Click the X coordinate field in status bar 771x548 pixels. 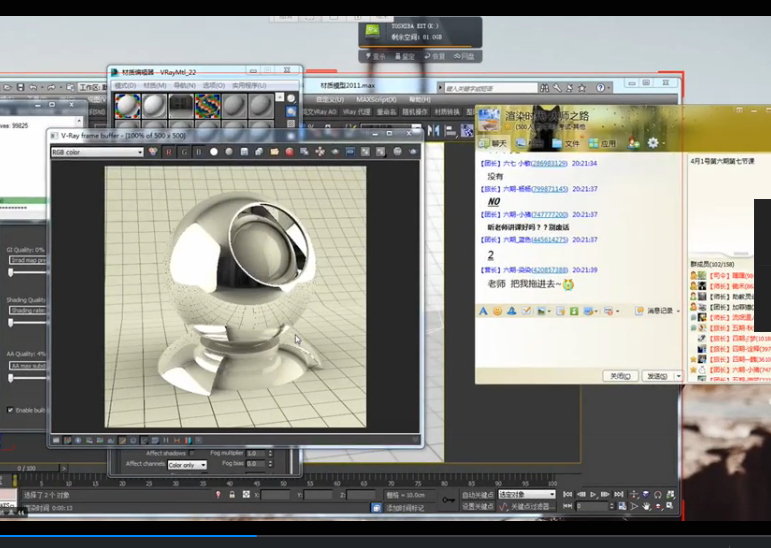point(275,495)
